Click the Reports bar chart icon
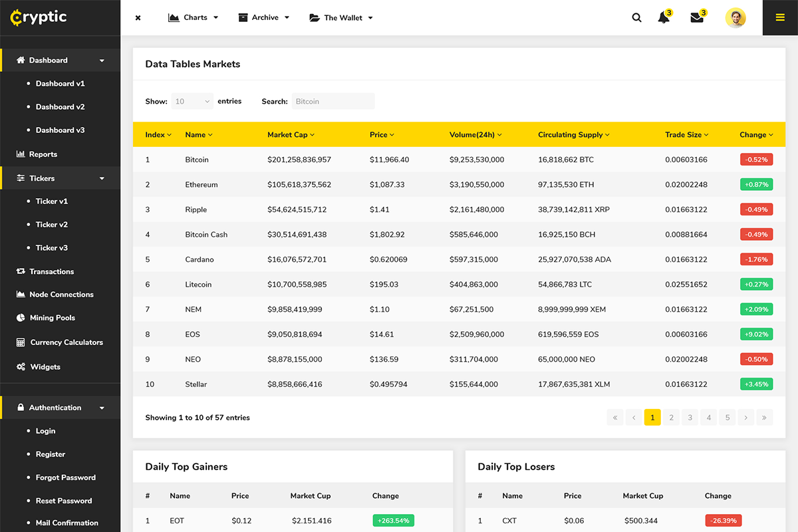The image size is (798, 532). click(21, 154)
